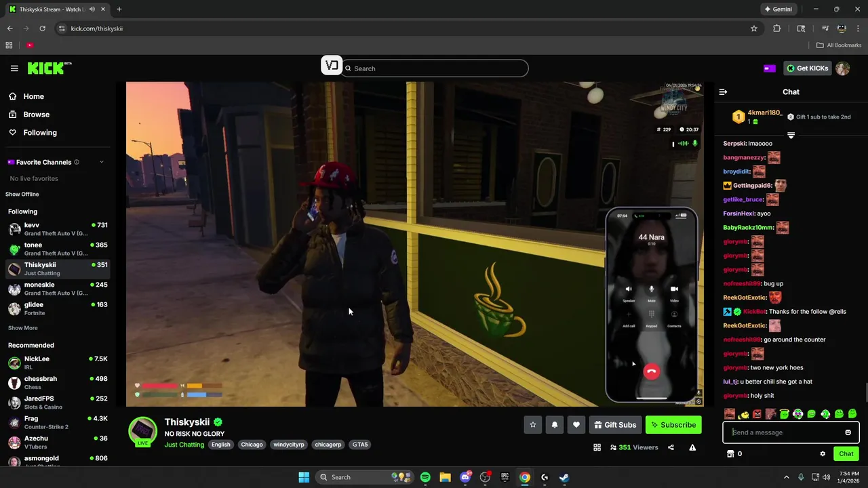Click Gift Subs button

coord(615,425)
